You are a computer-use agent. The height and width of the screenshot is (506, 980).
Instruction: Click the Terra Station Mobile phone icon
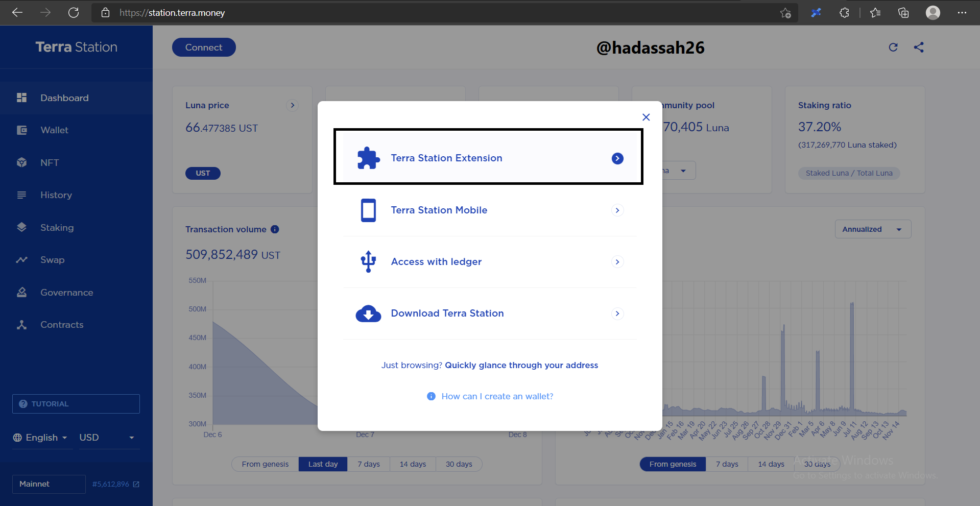tap(368, 210)
